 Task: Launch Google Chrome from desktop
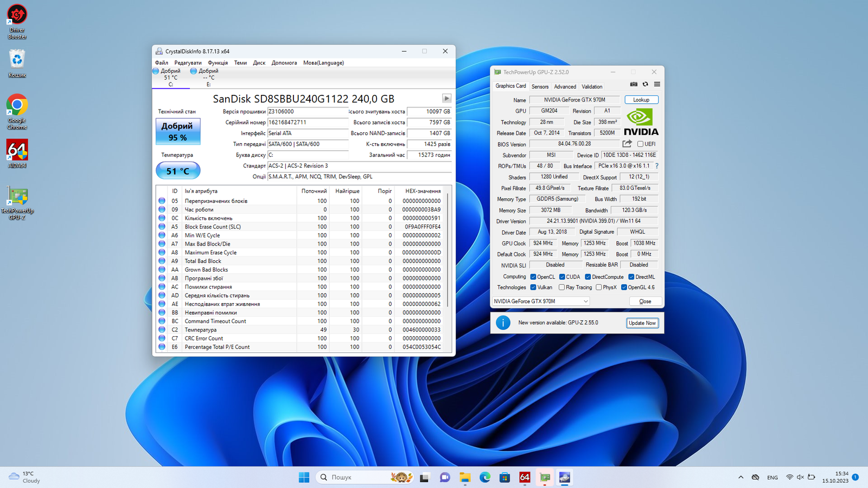click(x=17, y=112)
